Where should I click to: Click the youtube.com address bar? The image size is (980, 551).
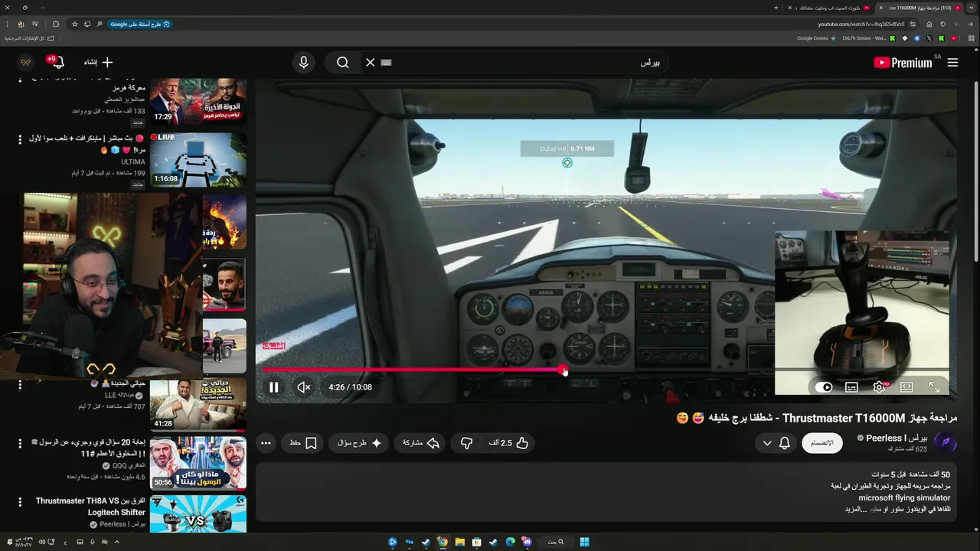(861, 24)
